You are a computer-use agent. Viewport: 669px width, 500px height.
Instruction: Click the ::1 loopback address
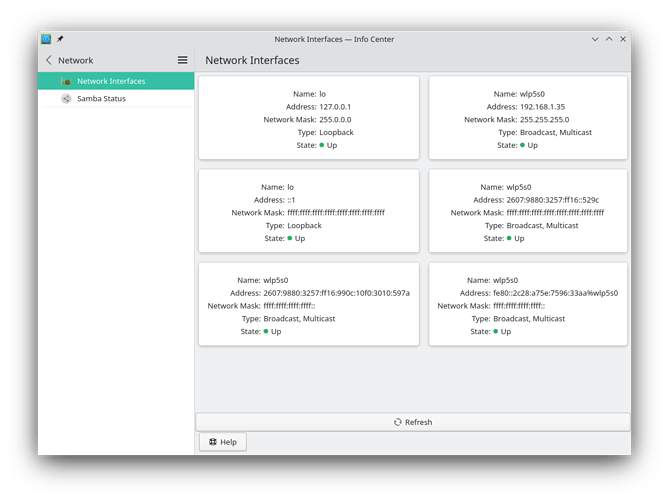click(291, 200)
